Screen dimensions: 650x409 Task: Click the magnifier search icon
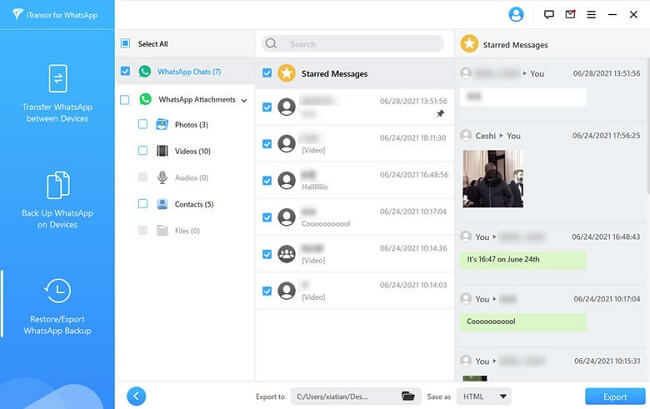[271, 43]
